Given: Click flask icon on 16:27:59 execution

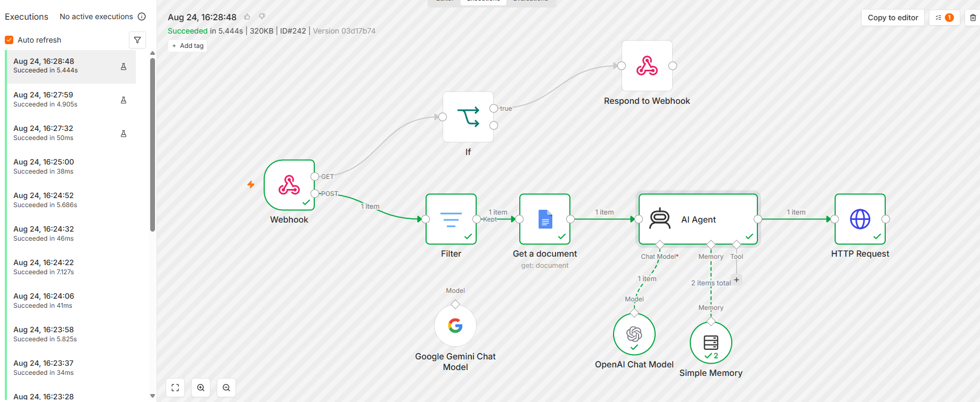Looking at the screenshot, I should (124, 100).
